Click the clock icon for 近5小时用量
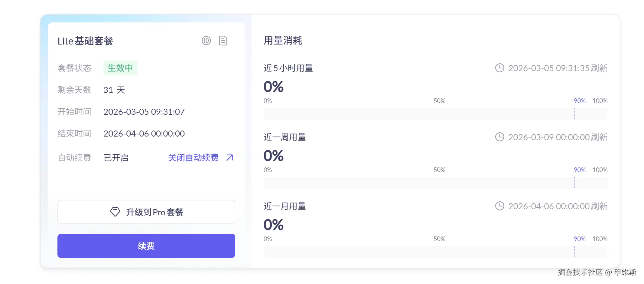The width and height of the screenshot is (644, 284). pos(499,68)
